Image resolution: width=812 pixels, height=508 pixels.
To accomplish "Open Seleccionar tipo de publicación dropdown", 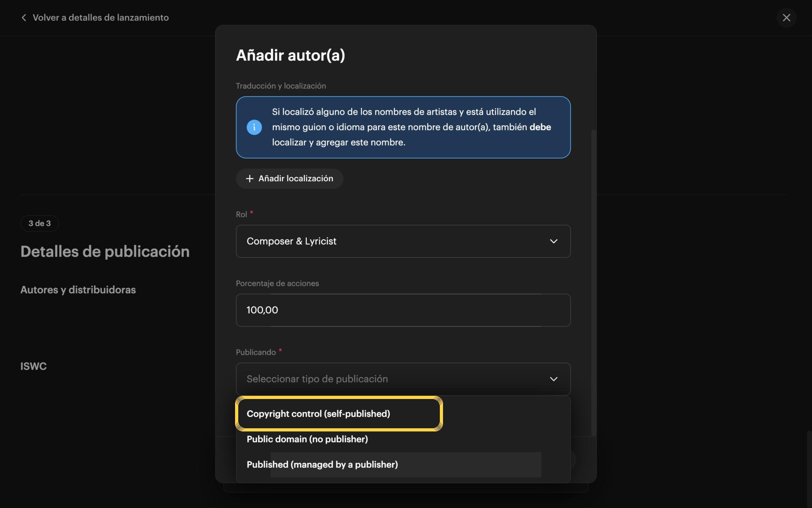I will (x=403, y=379).
